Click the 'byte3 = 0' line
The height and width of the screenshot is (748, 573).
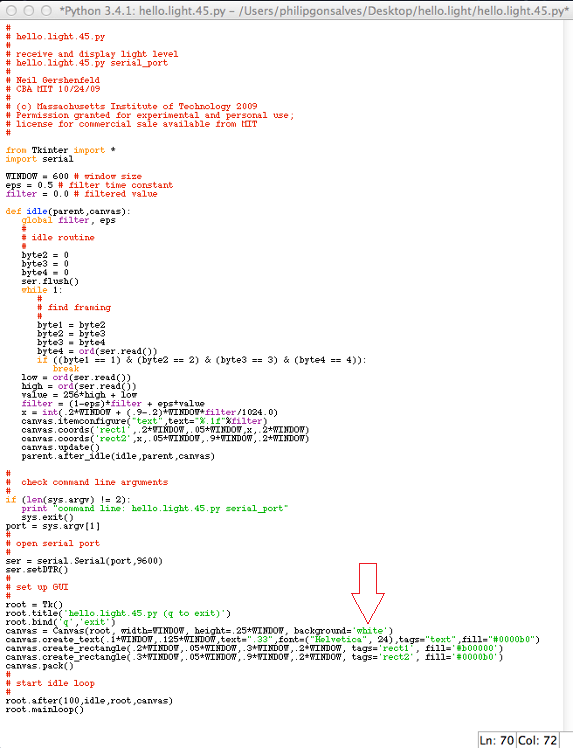click(x=45, y=264)
